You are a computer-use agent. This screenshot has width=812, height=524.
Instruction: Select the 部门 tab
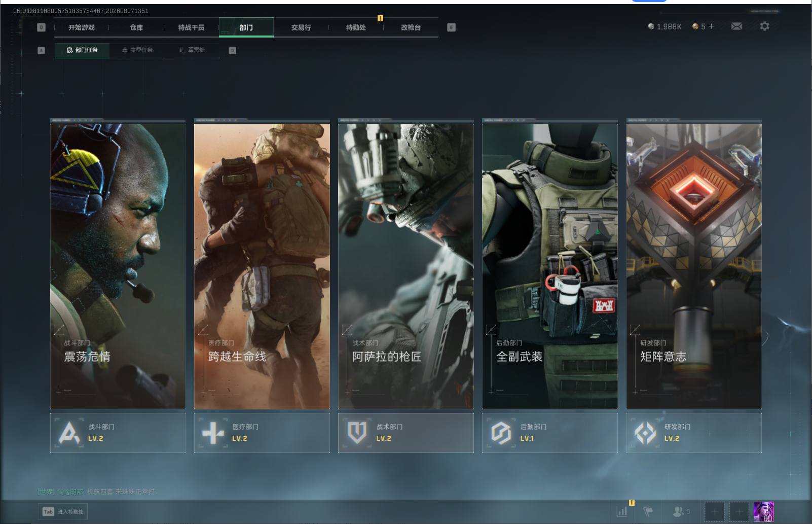[x=246, y=27]
